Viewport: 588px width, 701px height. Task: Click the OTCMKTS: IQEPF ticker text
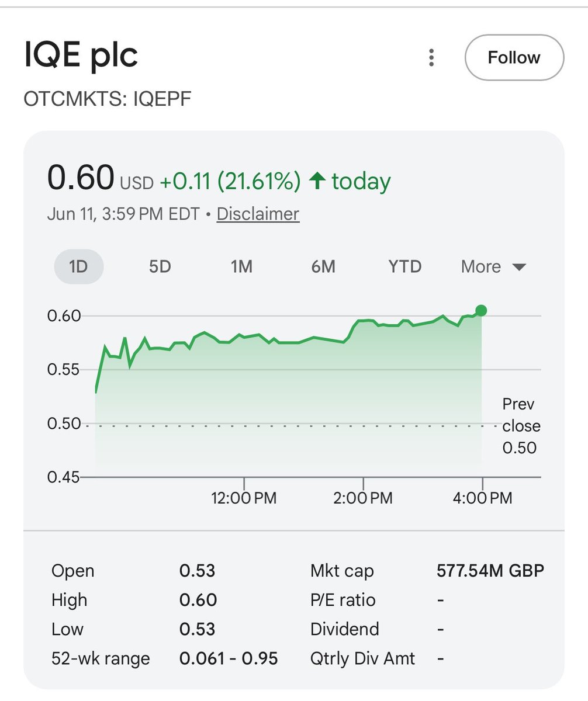108,99
